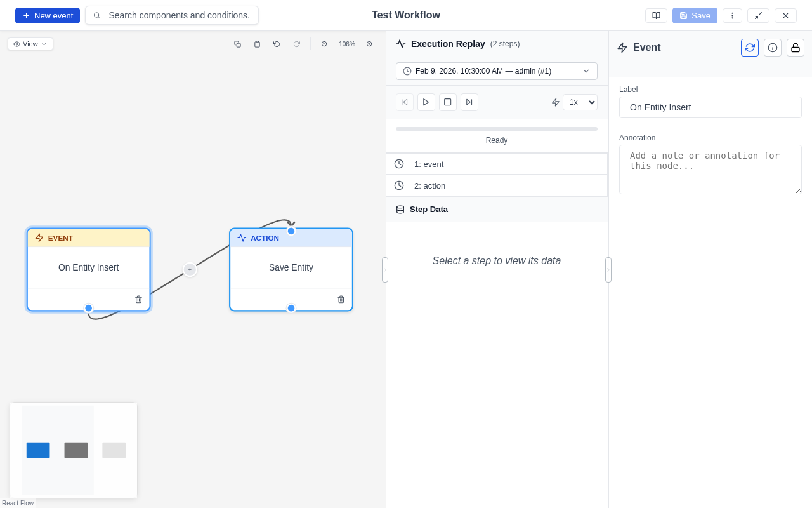The image size is (812, 508).
Task: Undo the last canvas change
Action: 277,44
